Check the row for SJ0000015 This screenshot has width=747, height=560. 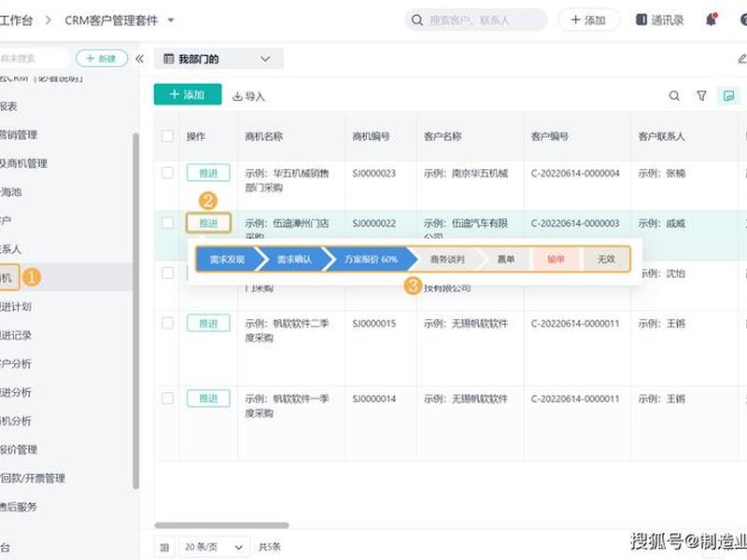point(168,323)
